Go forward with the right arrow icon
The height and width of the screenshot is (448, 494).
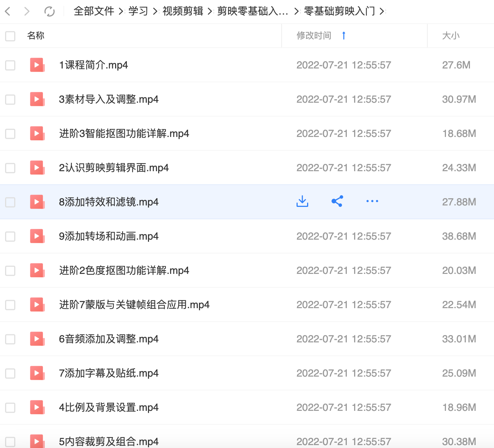[27, 11]
